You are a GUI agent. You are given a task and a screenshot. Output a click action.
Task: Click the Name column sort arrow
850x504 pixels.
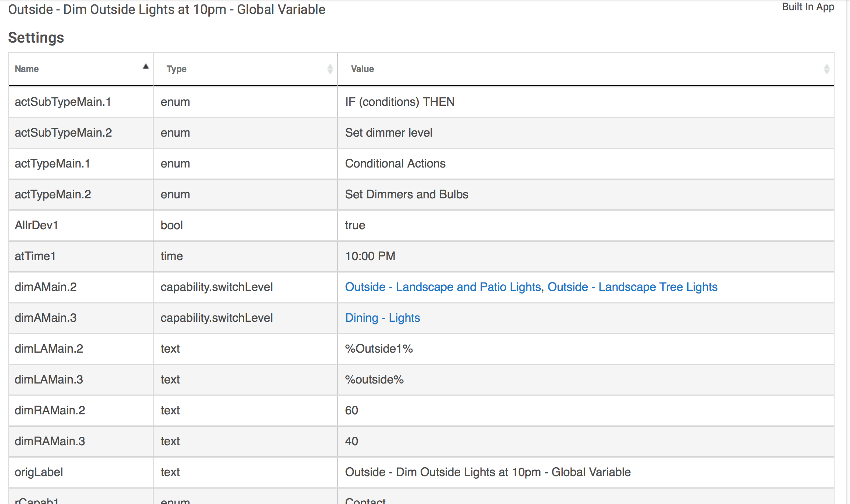pos(146,66)
